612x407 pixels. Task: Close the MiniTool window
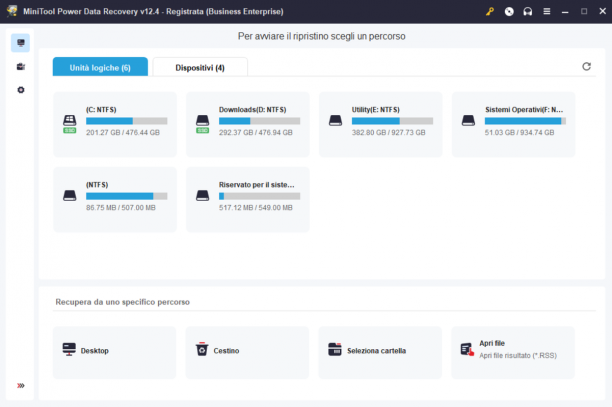point(602,11)
